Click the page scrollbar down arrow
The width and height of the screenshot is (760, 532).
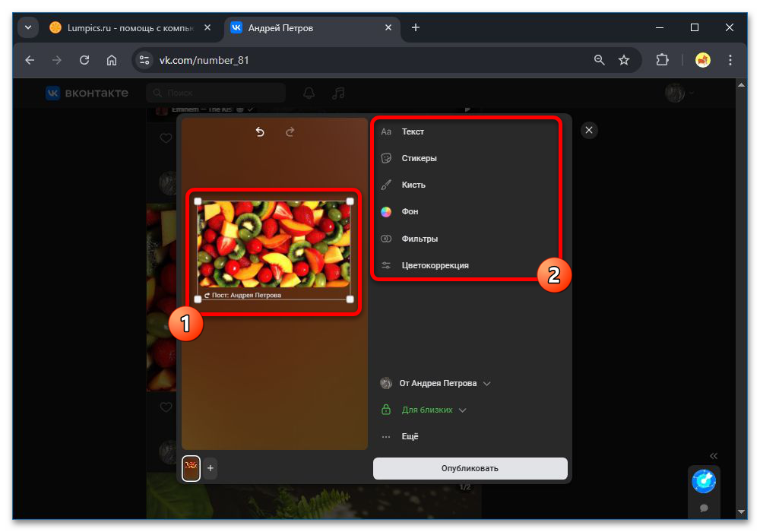click(x=741, y=511)
